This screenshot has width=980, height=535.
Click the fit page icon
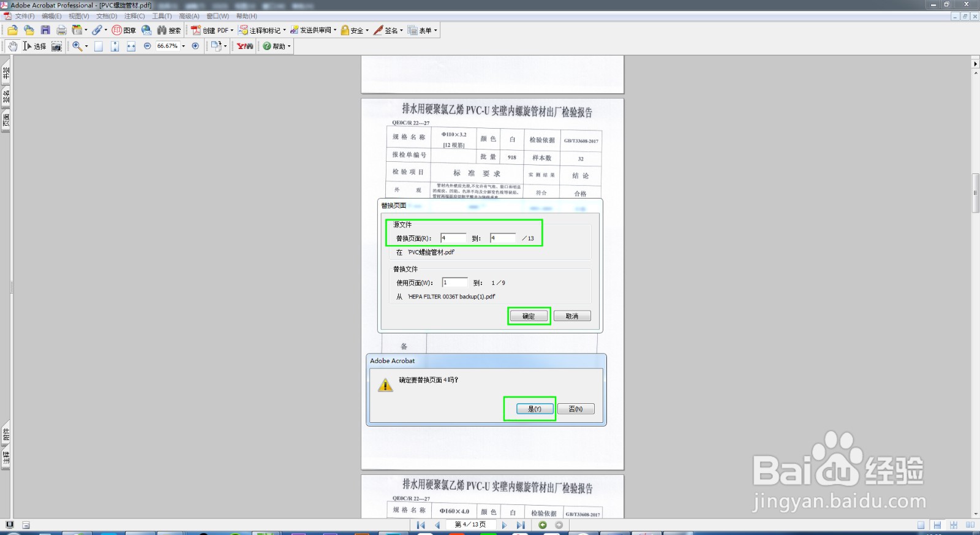coord(115,46)
